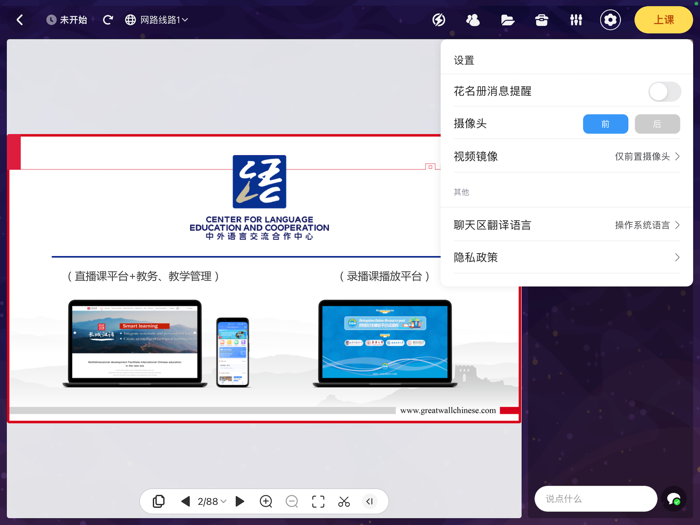
Task: Go to the previous slide
Action: pos(185,501)
